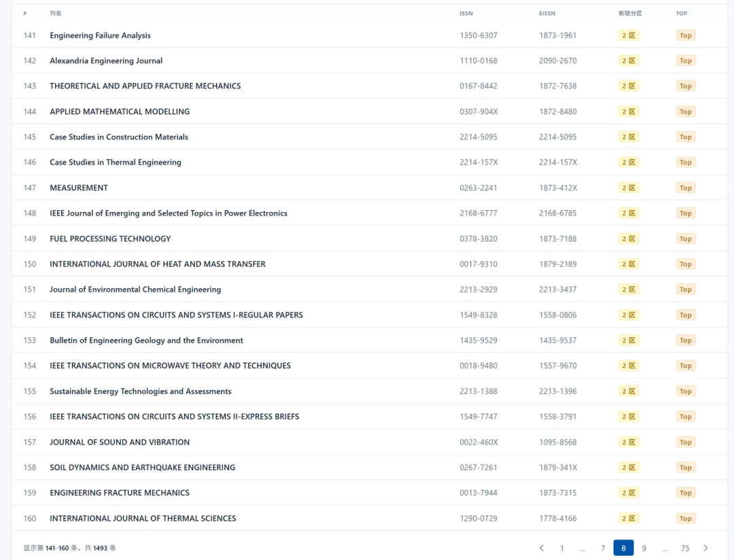Open pagination page 7
Viewport: 734px width, 560px height.
pos(603,548)
